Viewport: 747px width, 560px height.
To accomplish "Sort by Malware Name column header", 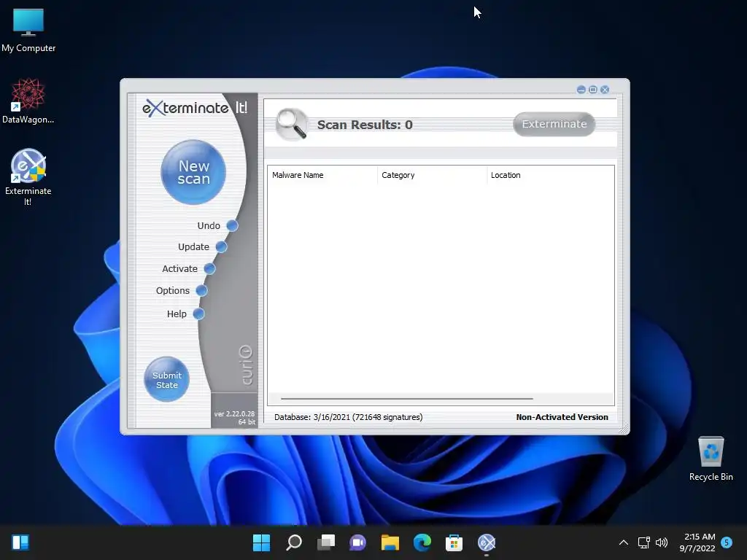I will tap(322, 175).
